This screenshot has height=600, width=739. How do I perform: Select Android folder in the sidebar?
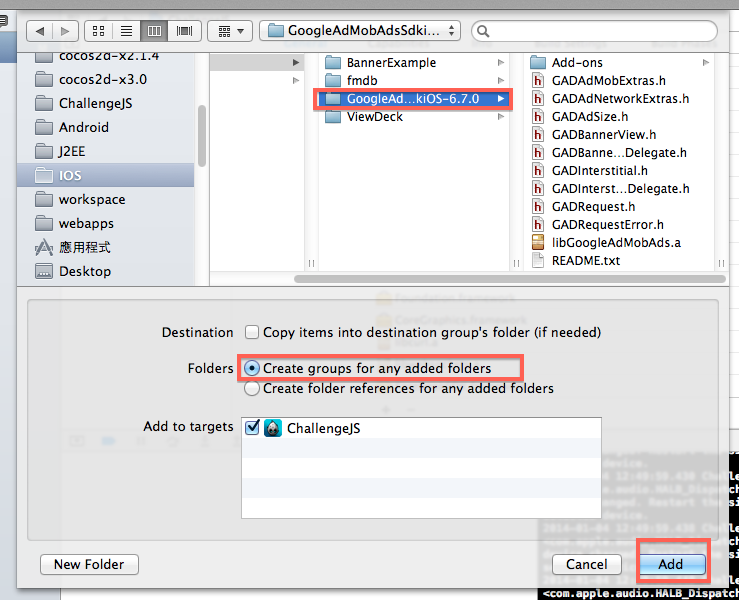(106, 127)
